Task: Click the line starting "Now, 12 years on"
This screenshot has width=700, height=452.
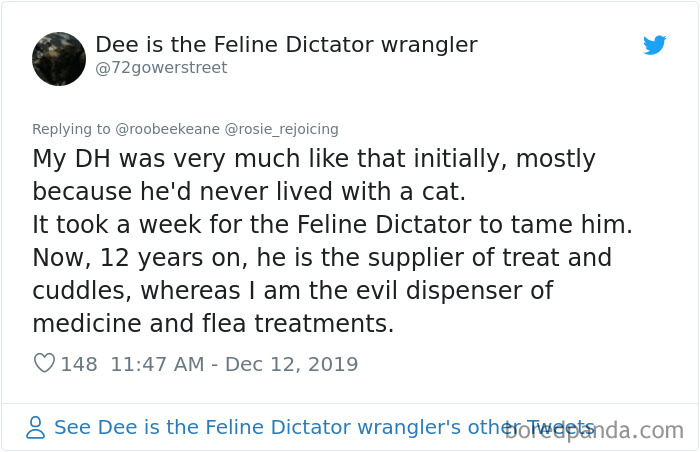Action: (321, 258)
